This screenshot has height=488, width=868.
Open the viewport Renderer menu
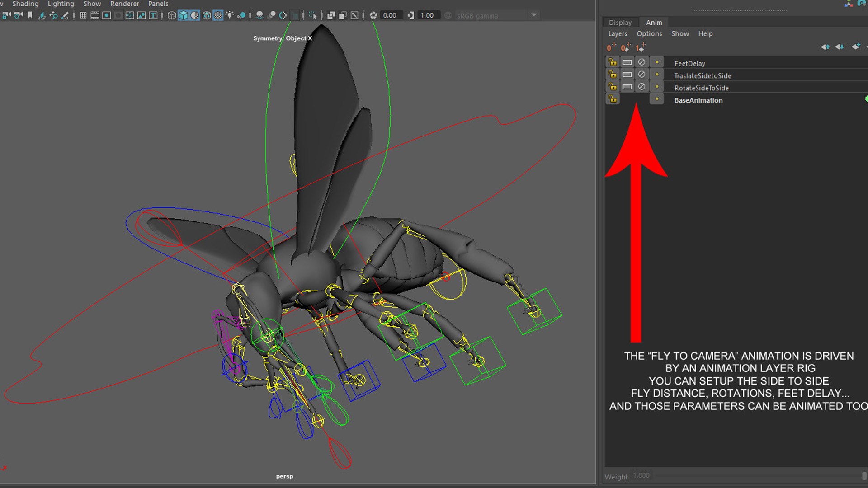[x=125, y=4]
